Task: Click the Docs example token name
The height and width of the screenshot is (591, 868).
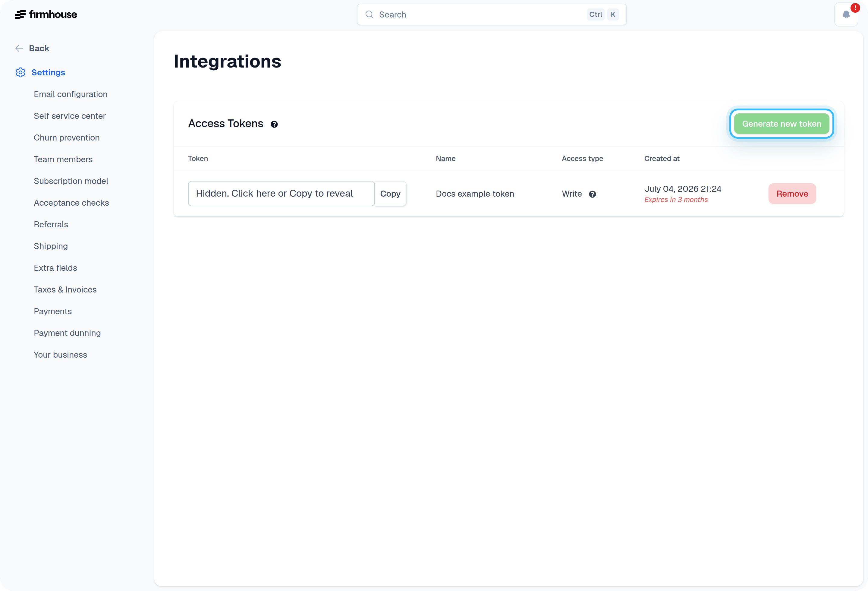Action: (475, 194)
